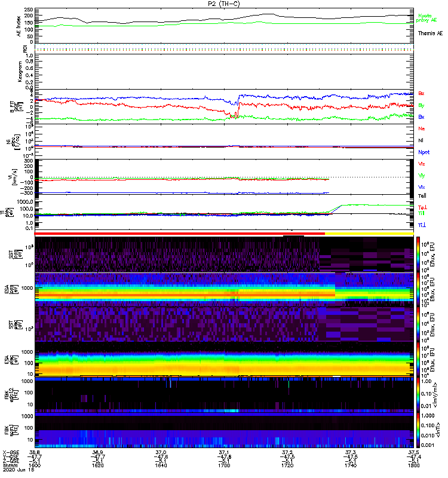Click the Y-GSE value "-47.4"
Viewport: 448px width, 478px height.
coord(414,456)
